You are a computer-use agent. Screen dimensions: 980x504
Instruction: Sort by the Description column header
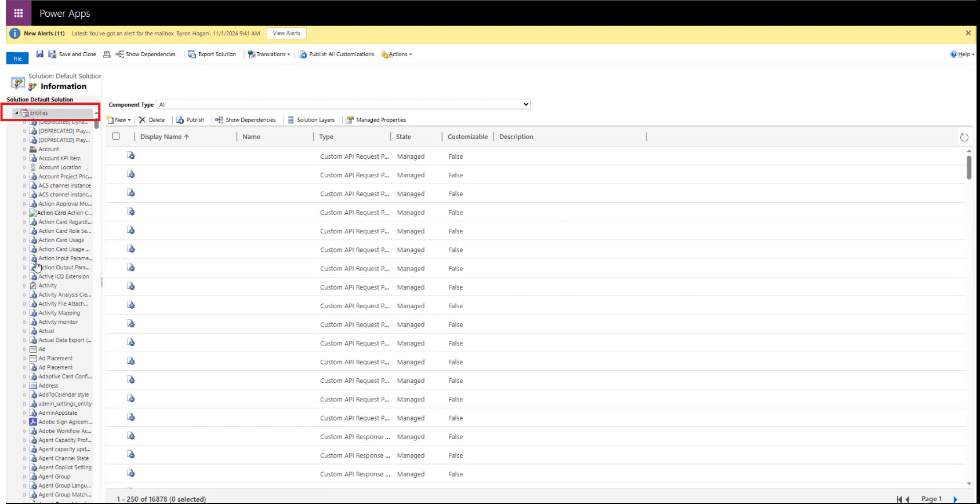[x=516, y=137]
